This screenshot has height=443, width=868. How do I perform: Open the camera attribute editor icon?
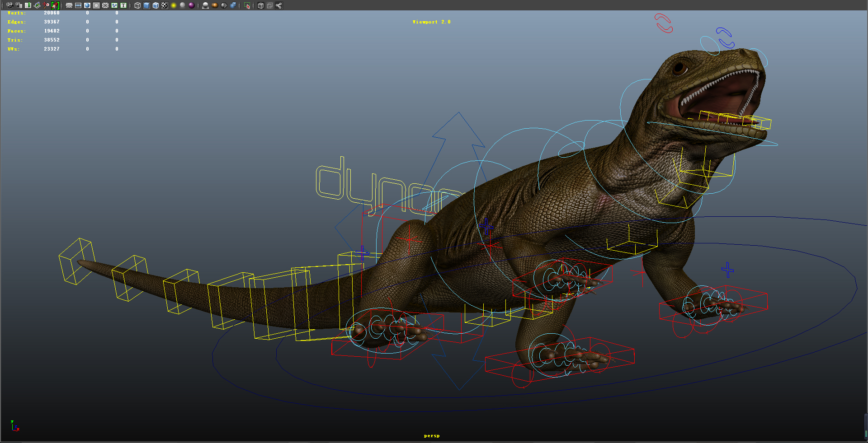pos(19,5)
